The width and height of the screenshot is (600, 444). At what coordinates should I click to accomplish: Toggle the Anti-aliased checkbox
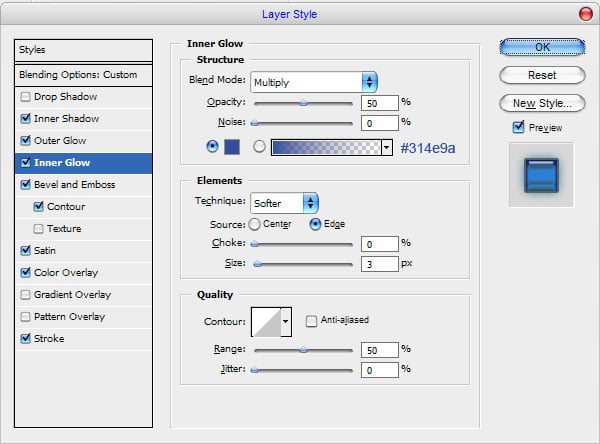coord(312,321)
